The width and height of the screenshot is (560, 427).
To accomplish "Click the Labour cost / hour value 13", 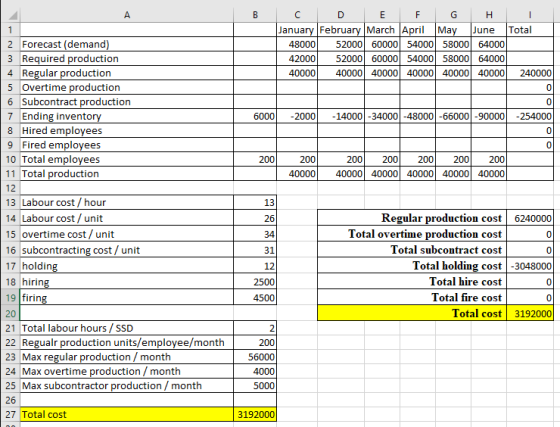I will [x=255, y=202].
